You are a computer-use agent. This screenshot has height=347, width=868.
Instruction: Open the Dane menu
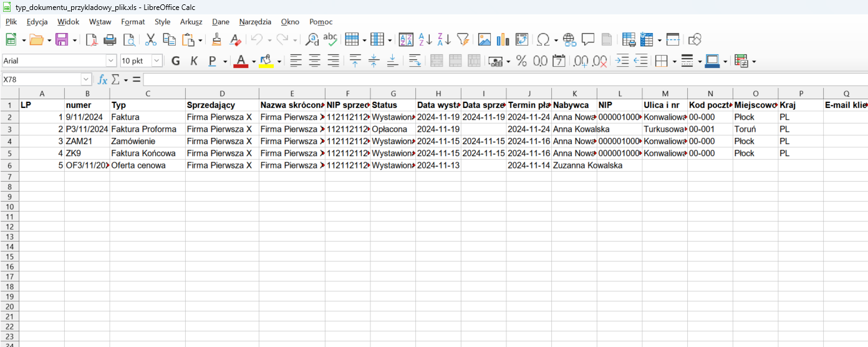point(221,22)
